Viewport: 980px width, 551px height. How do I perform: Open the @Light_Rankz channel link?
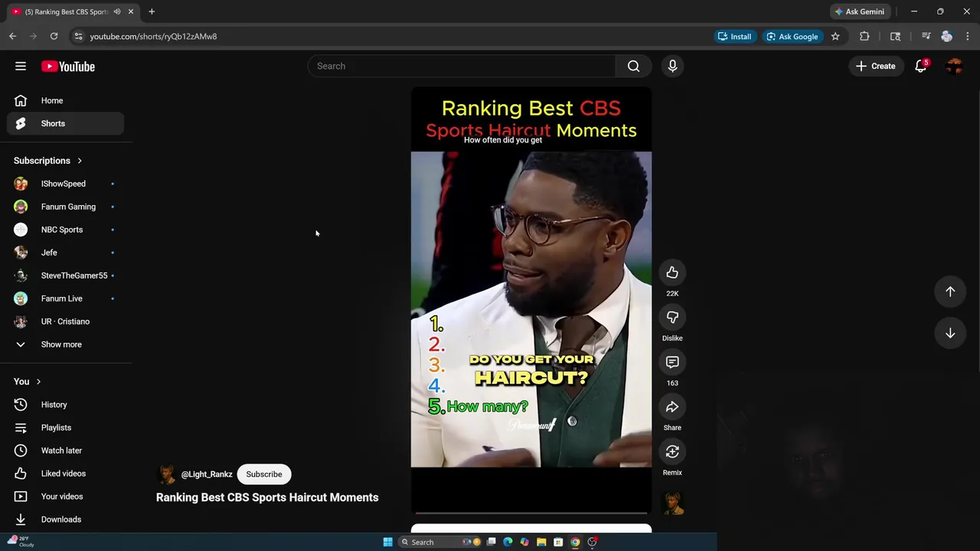pos(207,474)
